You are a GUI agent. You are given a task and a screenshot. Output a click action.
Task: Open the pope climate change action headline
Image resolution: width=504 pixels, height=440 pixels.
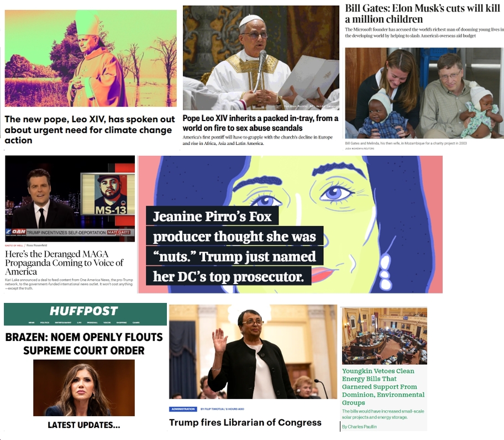90,129
